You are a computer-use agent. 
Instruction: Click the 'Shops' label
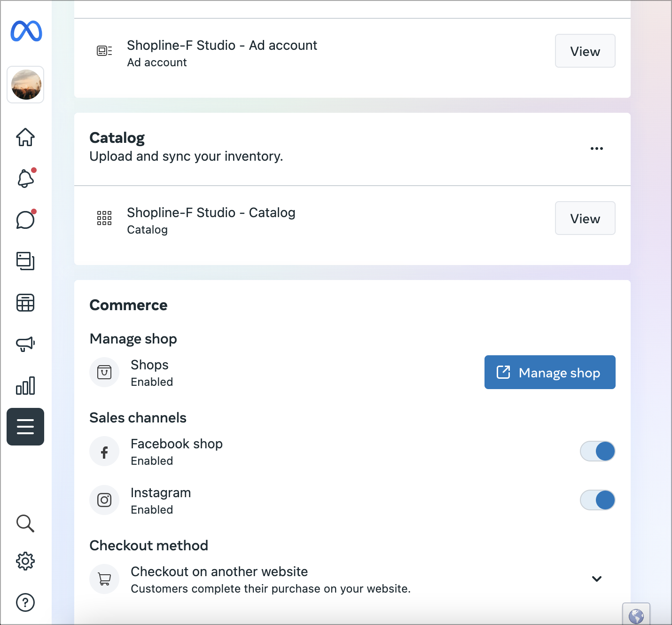point(149,365)
